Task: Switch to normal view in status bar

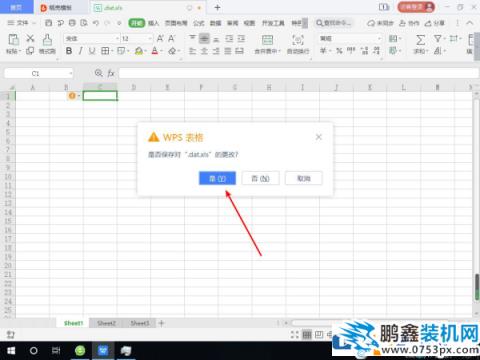Action: pyautogui.click(x=307, y=334)
